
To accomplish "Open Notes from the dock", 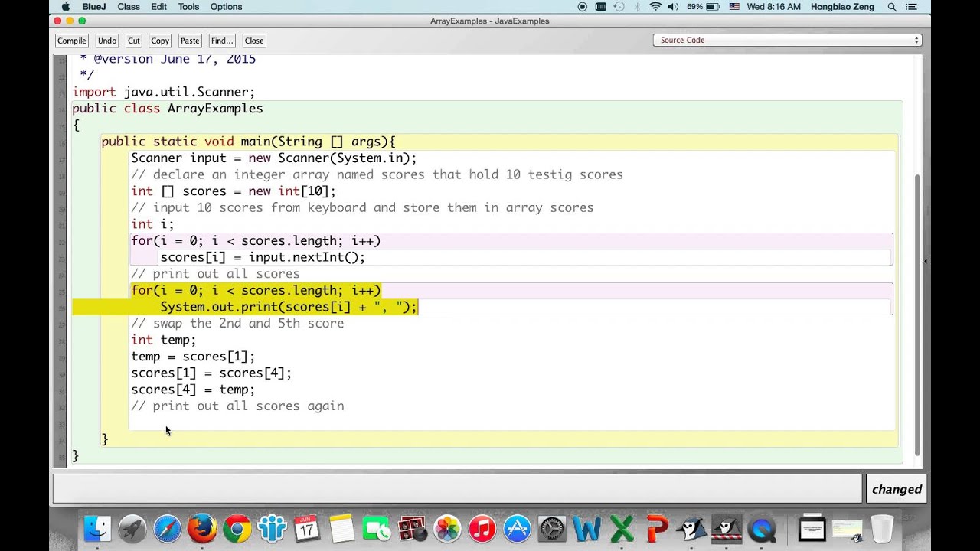I will [342, 529].
